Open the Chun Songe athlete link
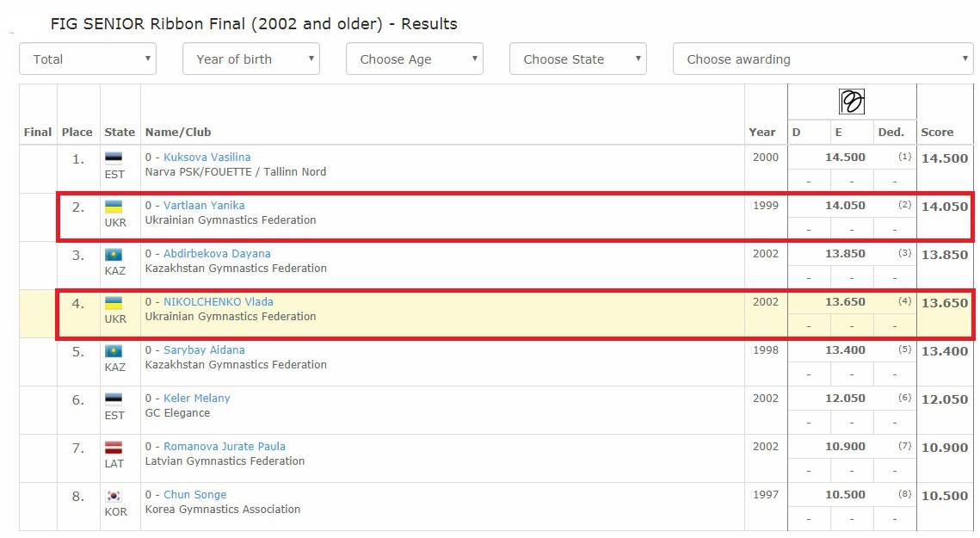Screen dimensions: 980x538 click(195, 495)
